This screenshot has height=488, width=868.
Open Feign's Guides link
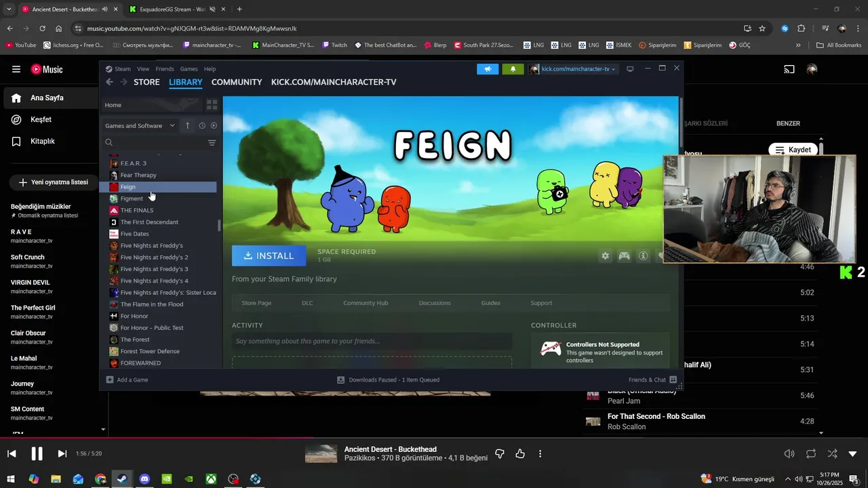(x=490, y=303)
